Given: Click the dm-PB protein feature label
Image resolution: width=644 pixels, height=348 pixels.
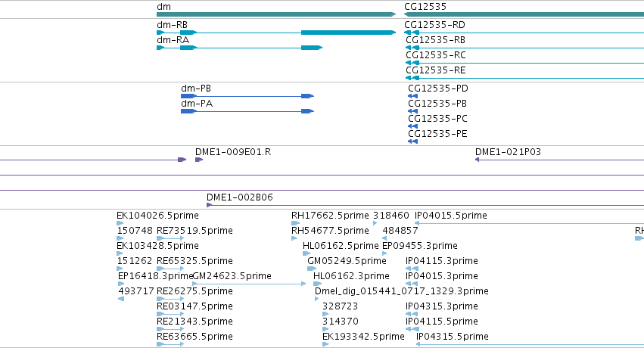Looking at the screenshot, I should (196, 89).
